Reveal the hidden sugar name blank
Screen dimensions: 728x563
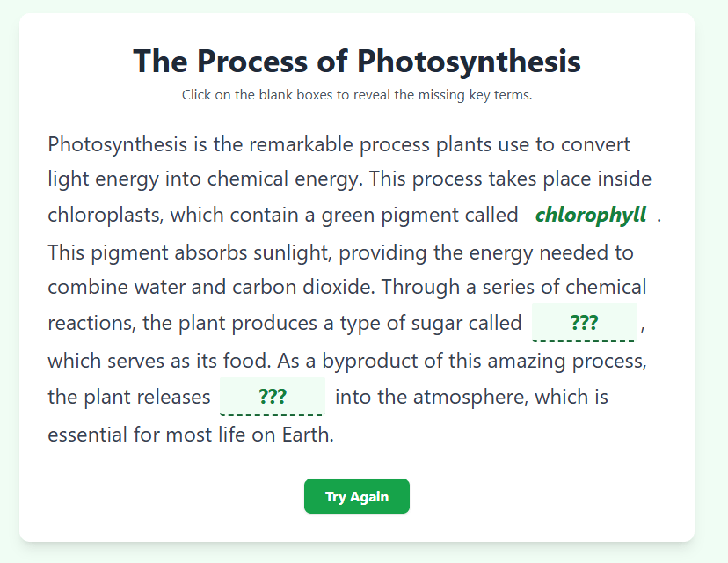click(584, 322)
